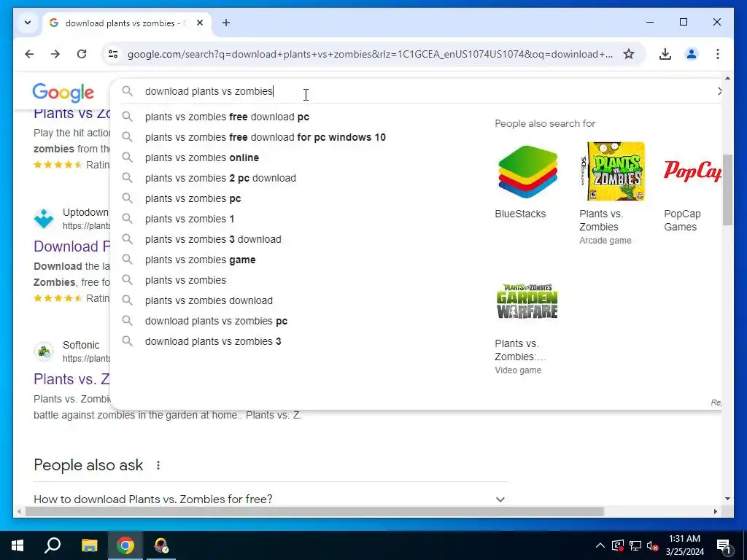Open the Softonic 'Plants vs. Z' result title
The image size is (747, 560).
71,379
